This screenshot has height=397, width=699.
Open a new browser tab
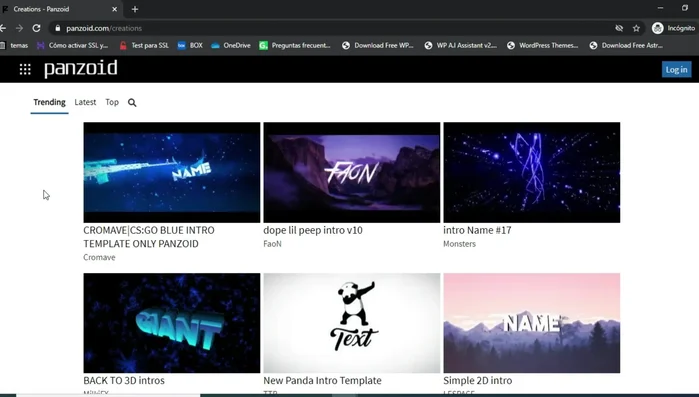(135, 9)
